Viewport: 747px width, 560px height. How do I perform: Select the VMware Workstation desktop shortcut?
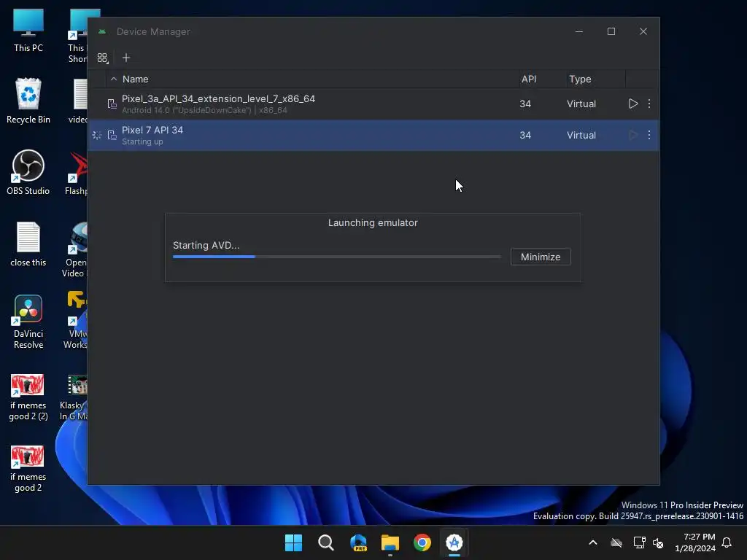click(76, 320)
